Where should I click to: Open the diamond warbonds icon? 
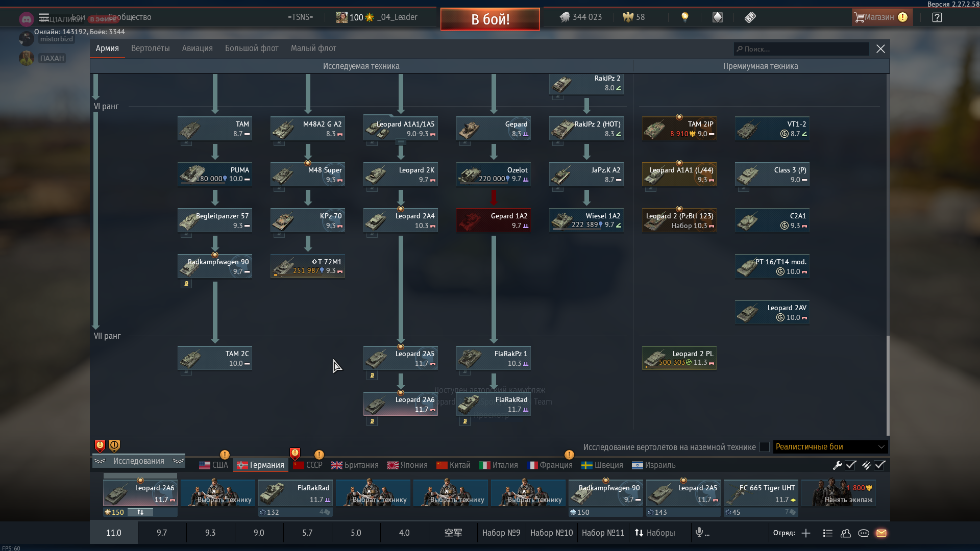[718, 17]
